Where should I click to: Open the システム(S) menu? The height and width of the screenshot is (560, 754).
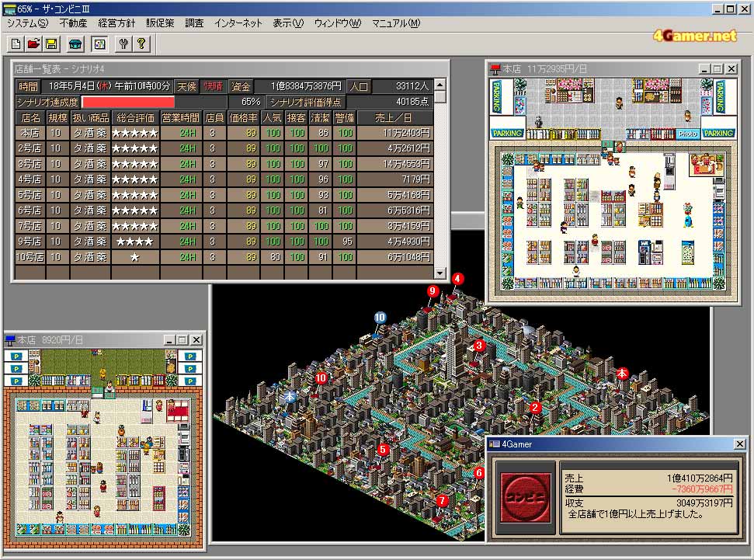28,23
